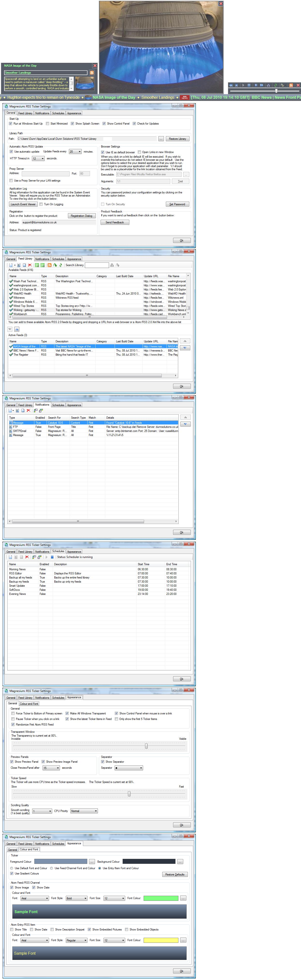
Task: Open Feed Library tab in topmost settings window
Action: 25,113
